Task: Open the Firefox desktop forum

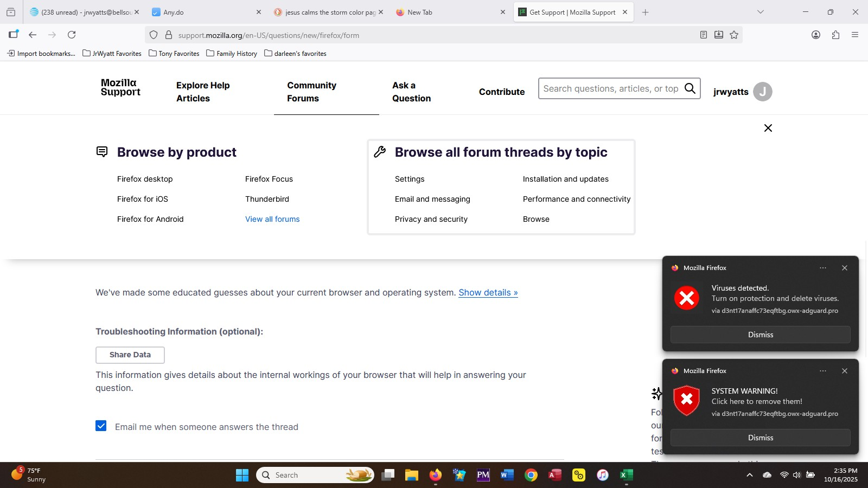Action: pyautogui.click(x=145, y=179)
